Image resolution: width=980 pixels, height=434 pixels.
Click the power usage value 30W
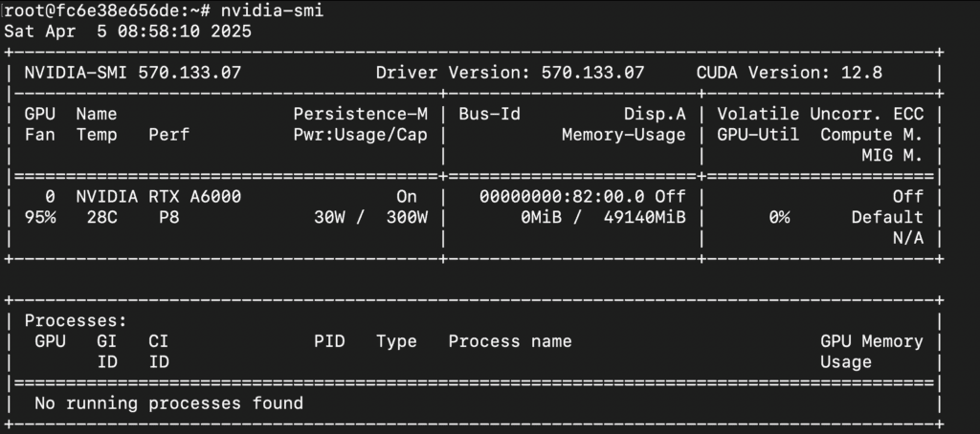(329, 217)
